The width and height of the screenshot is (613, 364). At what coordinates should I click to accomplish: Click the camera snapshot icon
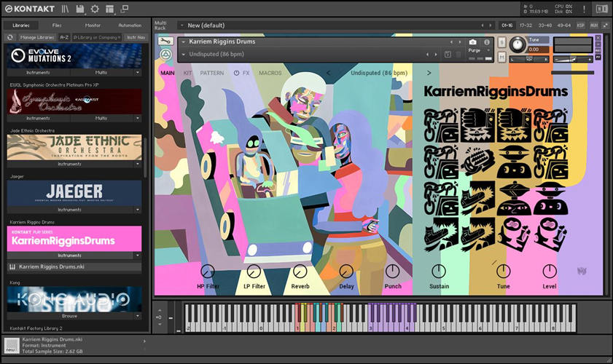point(472,42)
